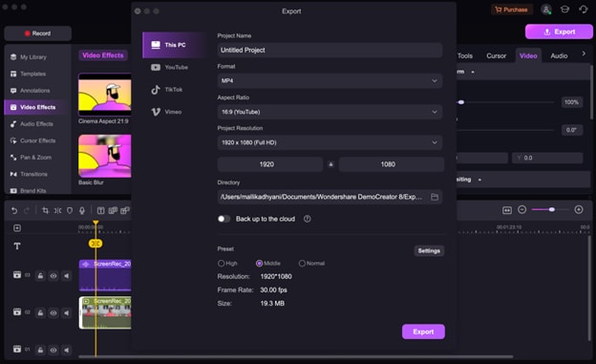Image resolution: width=596 pixels, height=364 pixels.
Task: Open the graduation cap tutorials icon
Action: [564, 10]
